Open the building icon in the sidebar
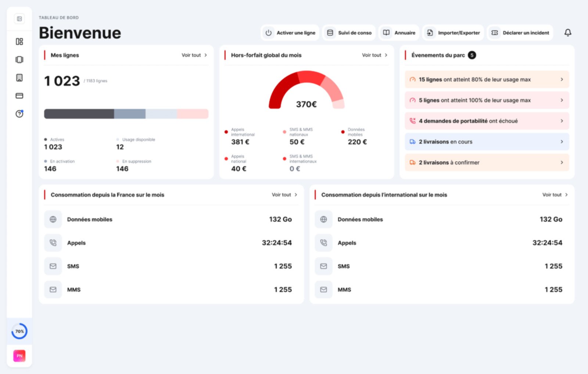 [x=19, y=78]
